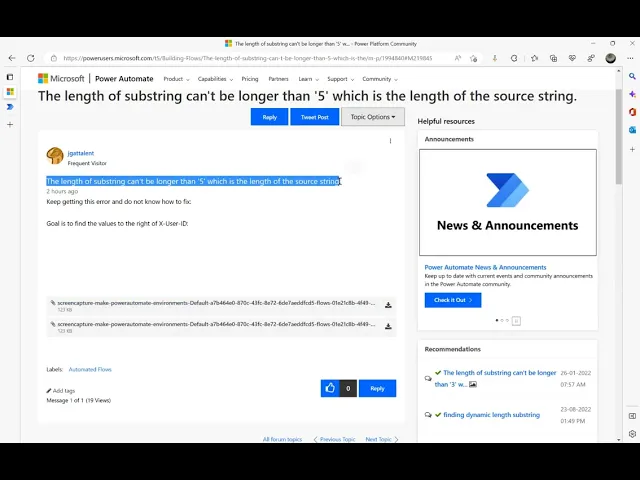Open recommendation 'finding dynamic length substring'

[491, 415]
